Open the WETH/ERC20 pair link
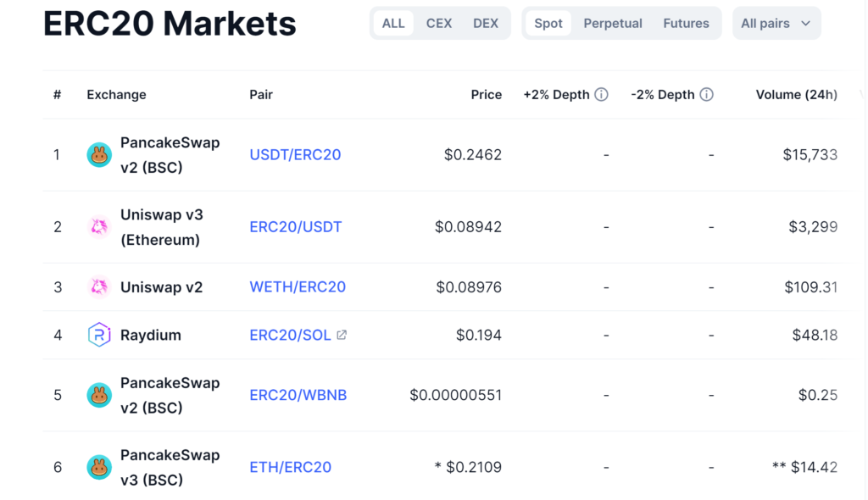868x500 pixels. (x=298, y=287)
